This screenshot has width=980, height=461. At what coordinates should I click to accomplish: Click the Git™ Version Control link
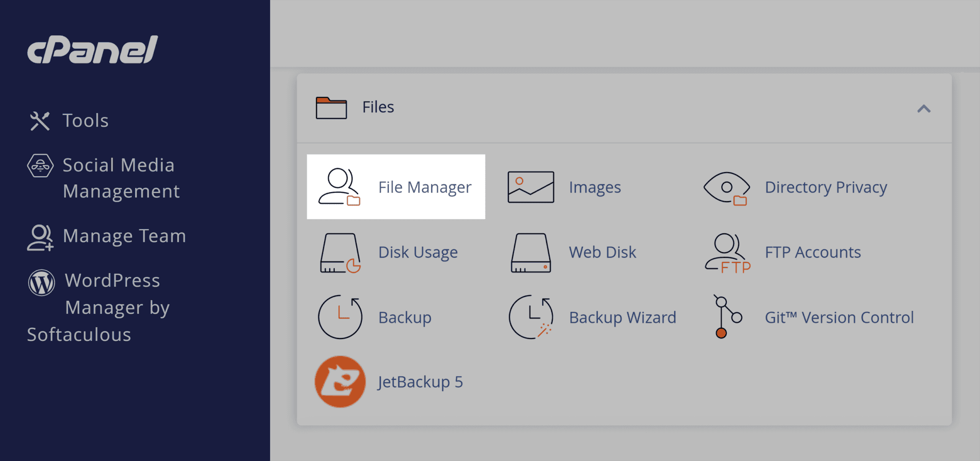[839, 318]
